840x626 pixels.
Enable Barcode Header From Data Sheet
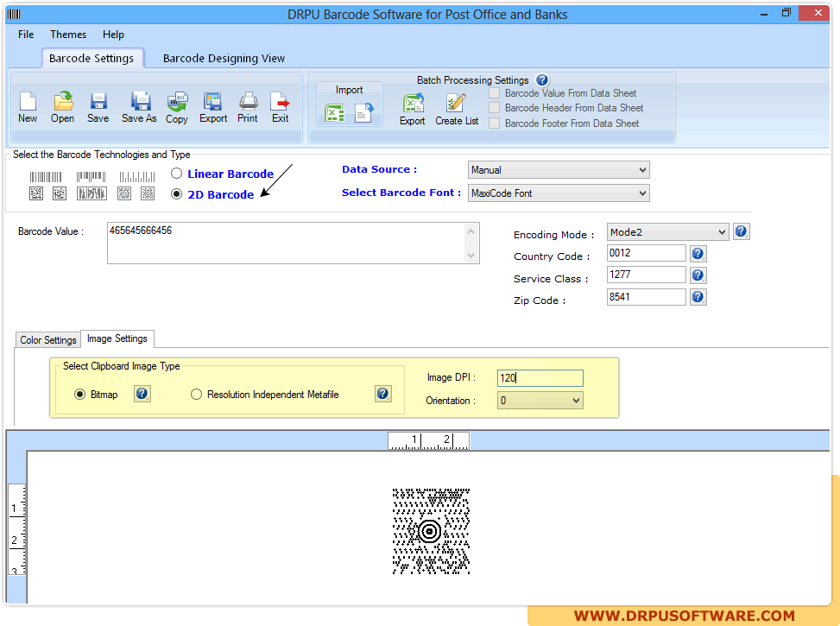pos(494,108)
